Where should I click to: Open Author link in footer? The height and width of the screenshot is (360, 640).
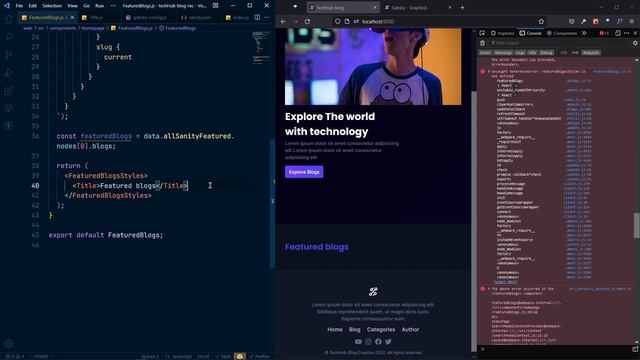click(410, 329)
